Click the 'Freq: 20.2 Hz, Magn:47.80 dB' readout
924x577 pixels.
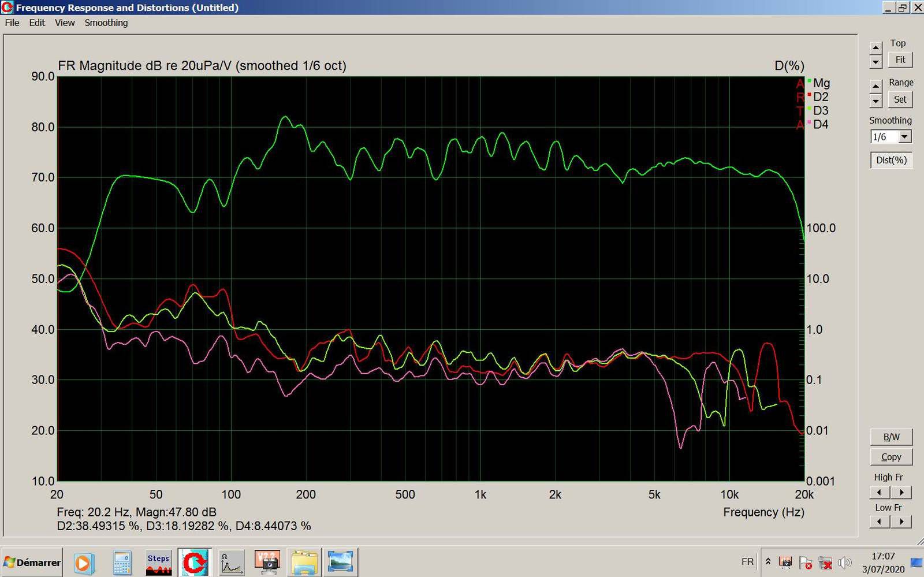tap(137, 512)
